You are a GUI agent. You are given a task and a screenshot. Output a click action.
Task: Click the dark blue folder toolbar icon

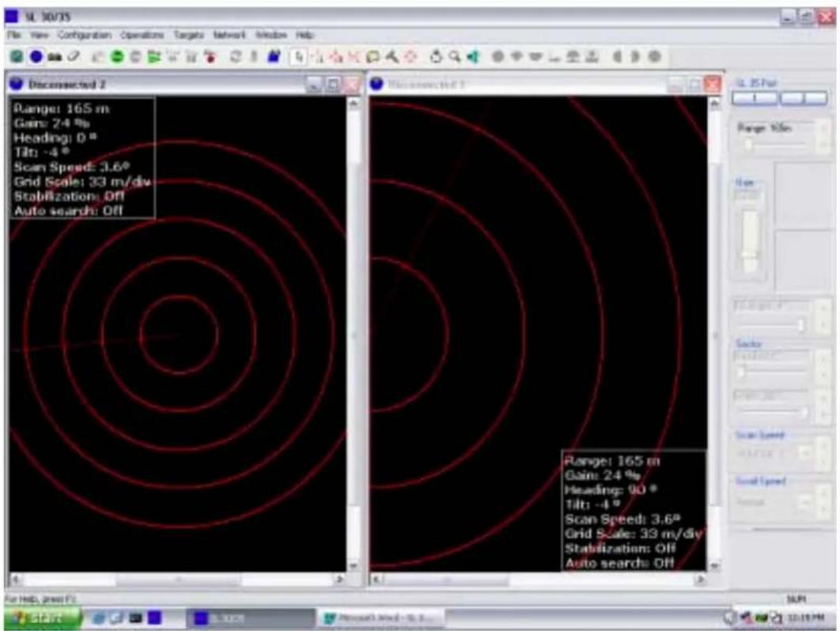[274, 56]
